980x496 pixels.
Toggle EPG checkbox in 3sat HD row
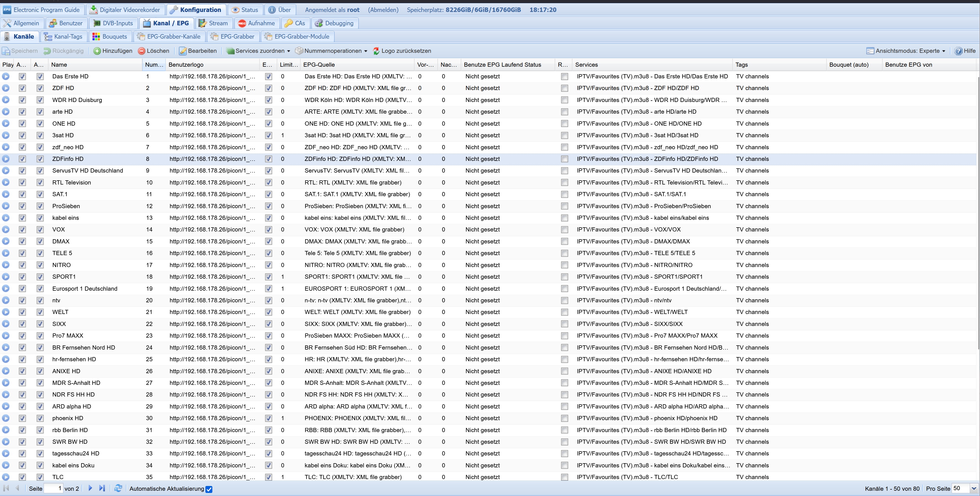tap(268, 135)
